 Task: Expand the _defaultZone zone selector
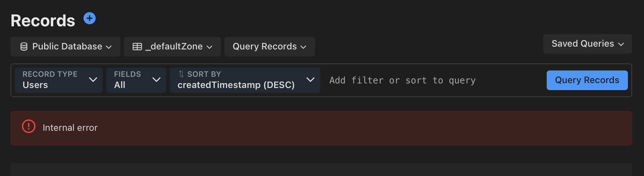[172, 47]
